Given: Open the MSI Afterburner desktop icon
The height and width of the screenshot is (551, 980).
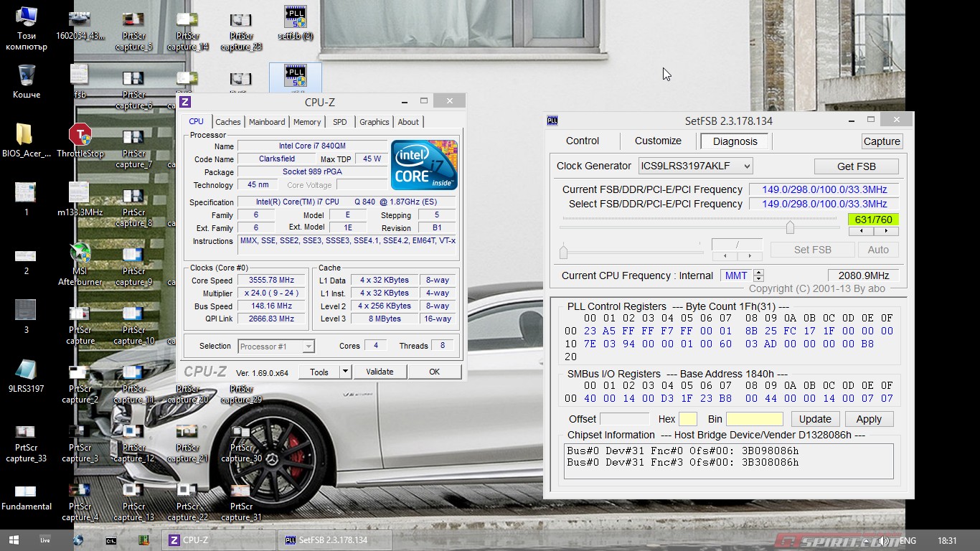Looking at the screenshot, I should (x=80, y=255).
